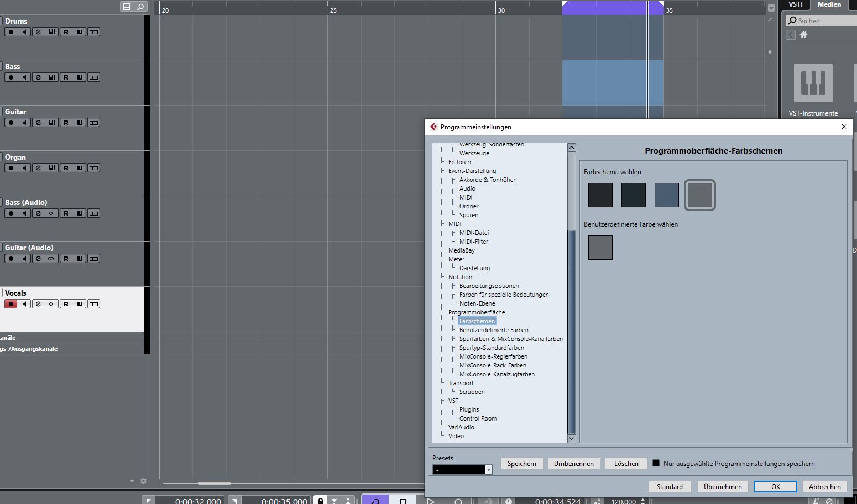Viewport: 857px width, 504px height.
Task: Click the Speichern preset button
Action: click(522, 464)
